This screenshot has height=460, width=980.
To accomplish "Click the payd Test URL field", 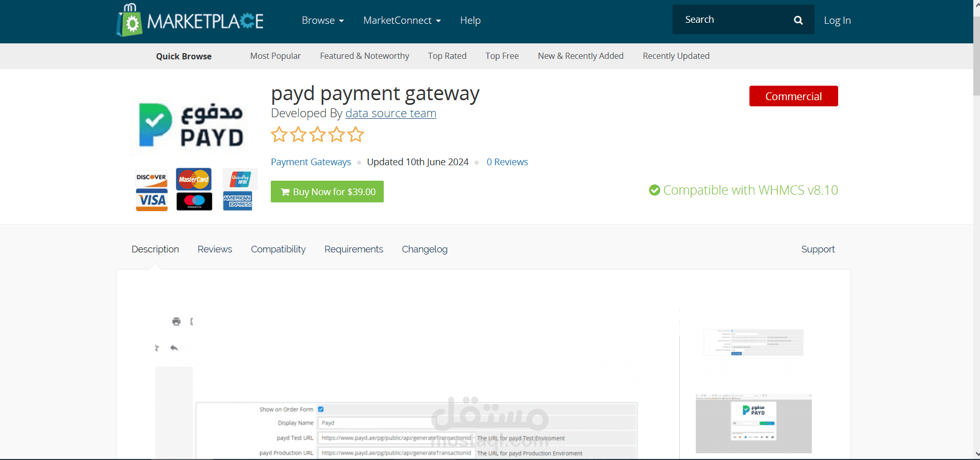I will (x=395, y=438).
